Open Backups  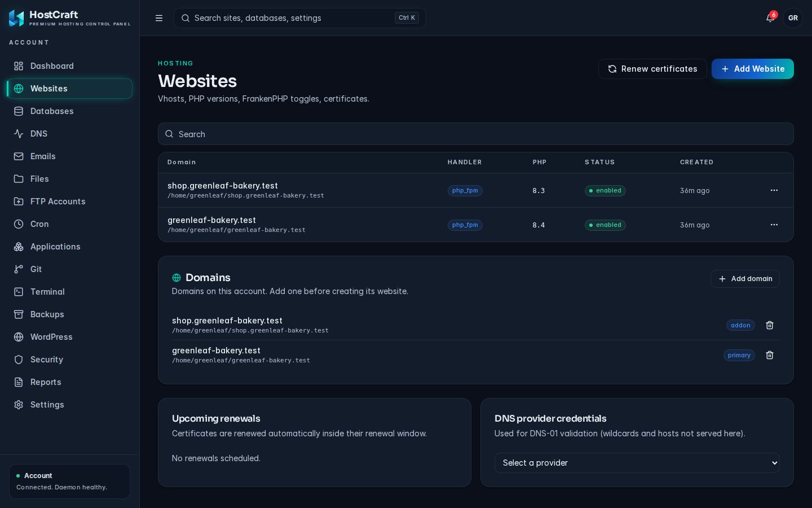pos(70,314)
